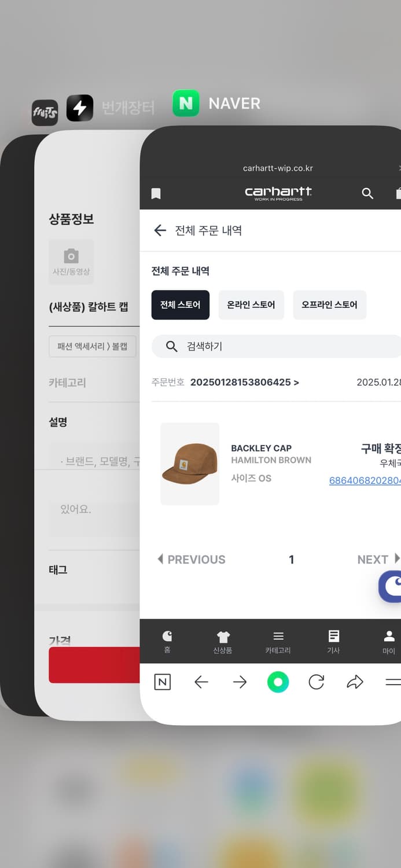Tap the 홈 icon in Carhartt bottom nav

(x=167, y=642)
